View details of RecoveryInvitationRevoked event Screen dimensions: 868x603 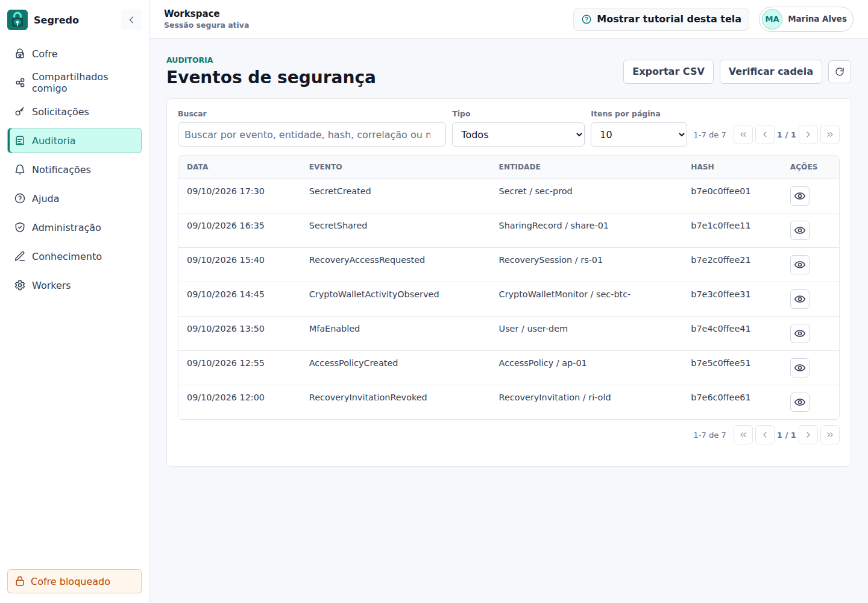coord(800,402)
